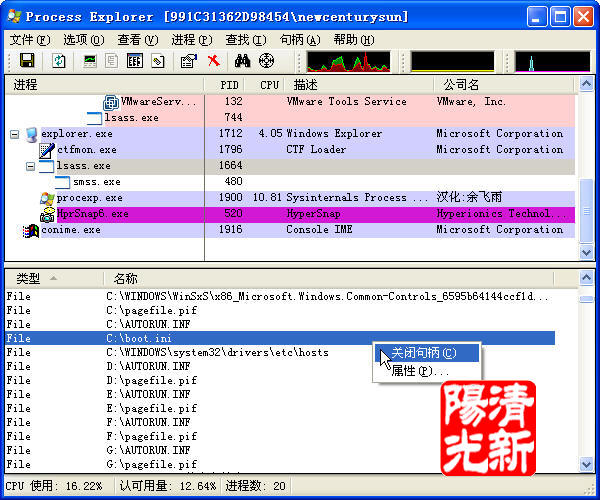
Task: Select the G:\pagefile.pif handle row
Action: click(280, 464)
